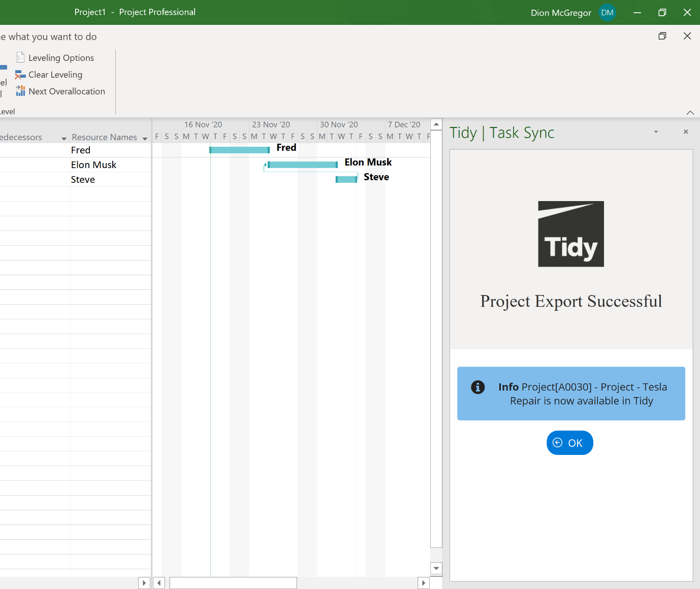This screenshot has width=700, height=589.
Task: Click the Tidy logo image
Action: click(571, 234)
